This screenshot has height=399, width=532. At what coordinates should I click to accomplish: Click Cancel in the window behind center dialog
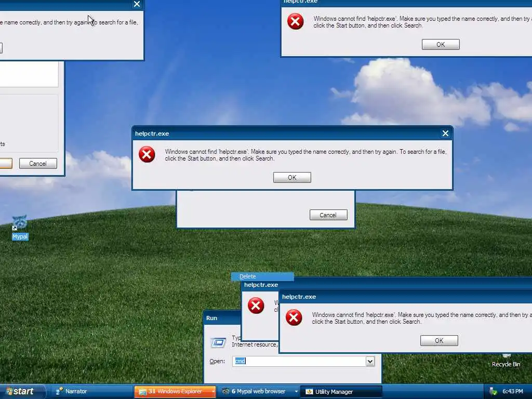coord(328,215)
